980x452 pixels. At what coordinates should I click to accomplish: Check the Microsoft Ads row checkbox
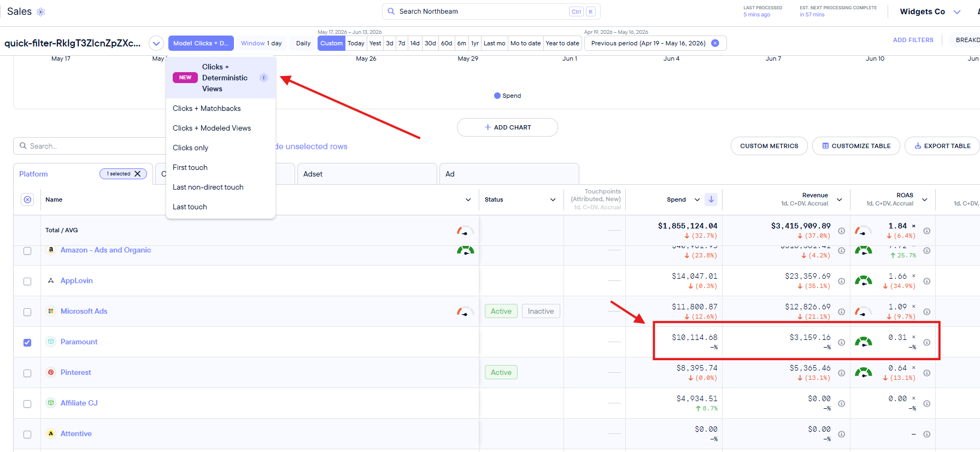27,312
